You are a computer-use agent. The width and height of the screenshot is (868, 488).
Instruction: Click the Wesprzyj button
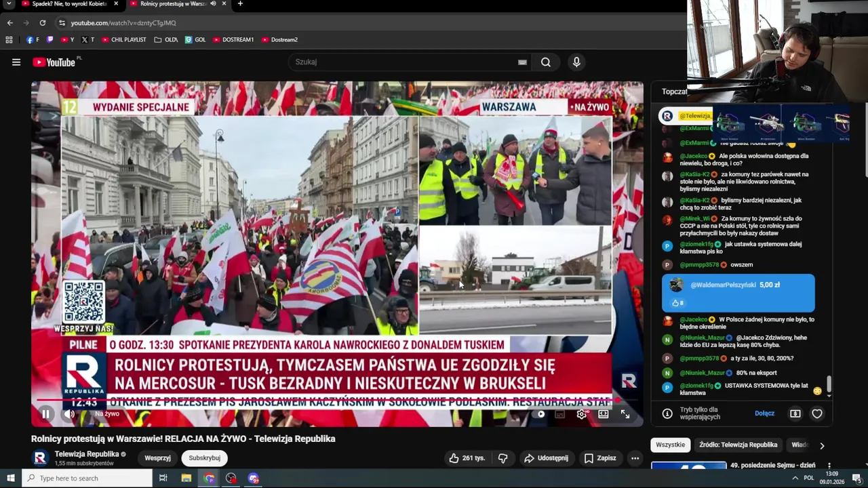coord(157,458)
